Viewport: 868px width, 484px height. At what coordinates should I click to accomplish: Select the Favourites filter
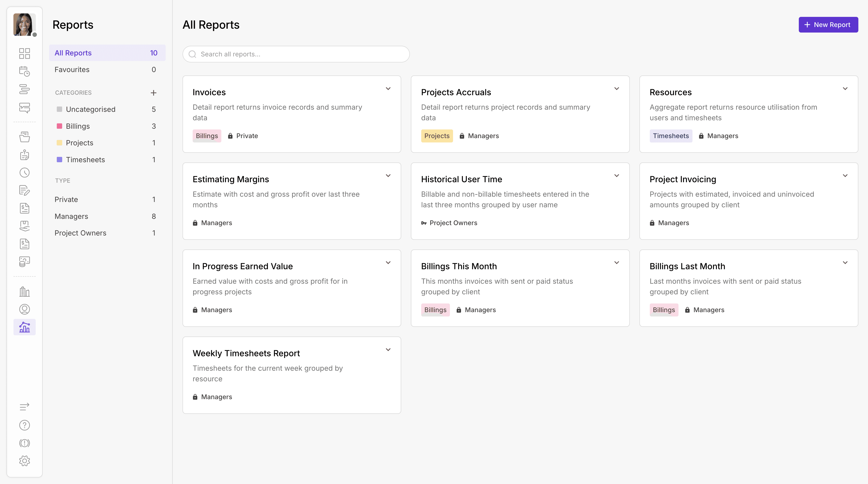pyautogui.click(x=72, y=70)
